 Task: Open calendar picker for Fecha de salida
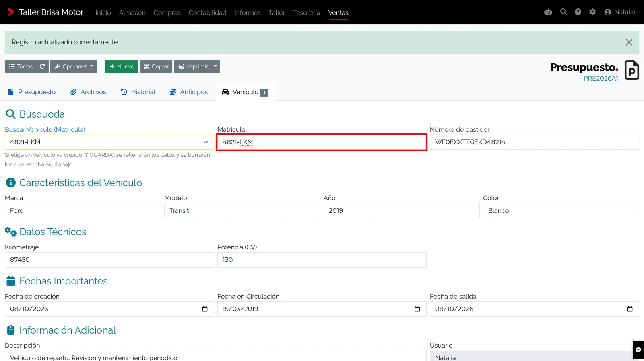630,309
